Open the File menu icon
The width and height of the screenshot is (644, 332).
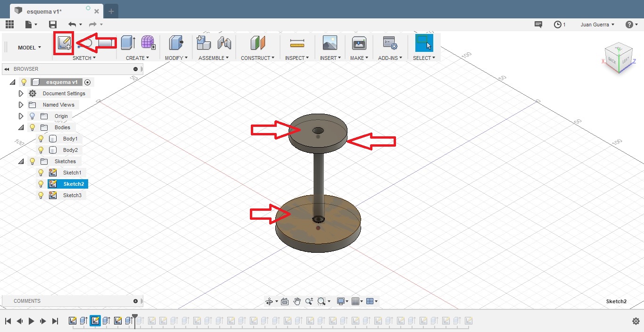click(30, 25)
